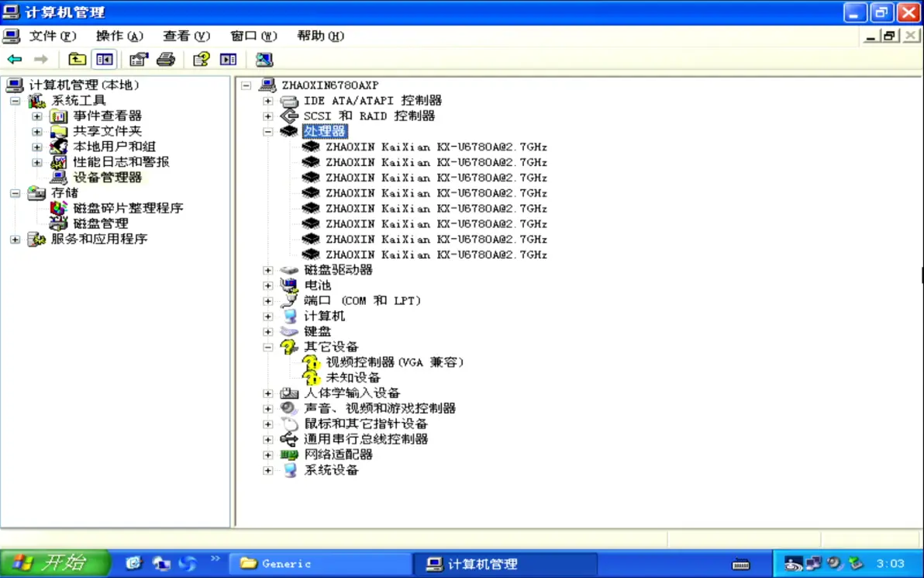Viewport: 924px width, 578px height.
Task: Click the first ZHAOXIN KaiXian processor icon
Action: click(x=311, y=147)
